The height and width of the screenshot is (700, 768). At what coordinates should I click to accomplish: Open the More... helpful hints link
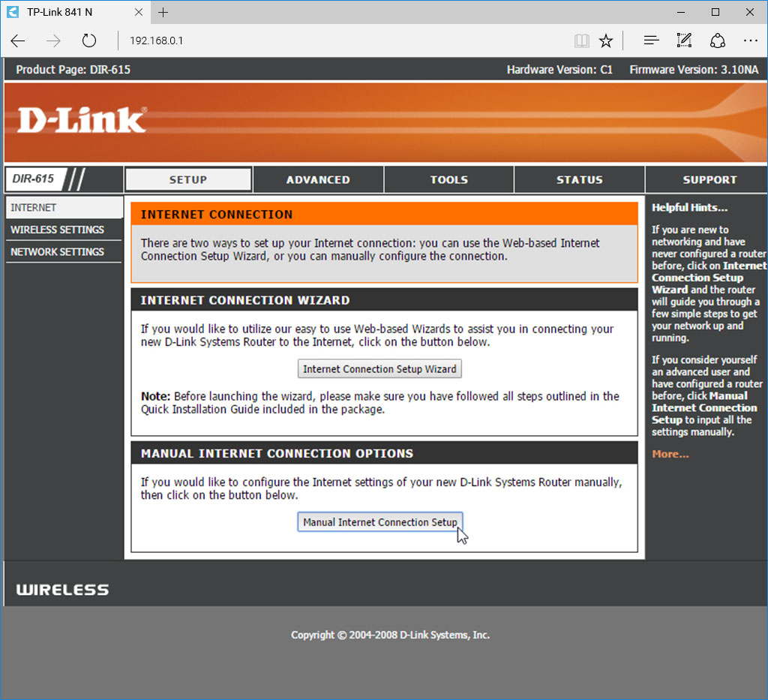pyautogui.click(x=670, y=454)
